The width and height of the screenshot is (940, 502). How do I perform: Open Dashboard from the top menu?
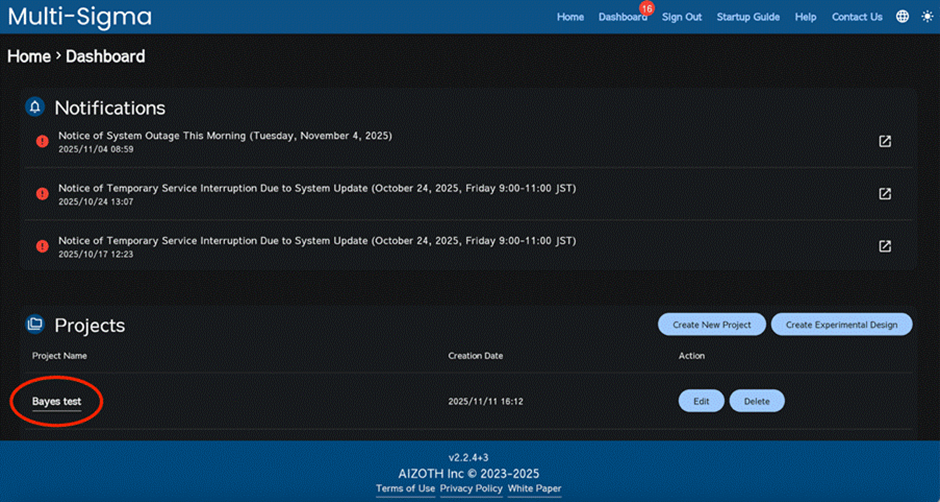pos(622,17)
